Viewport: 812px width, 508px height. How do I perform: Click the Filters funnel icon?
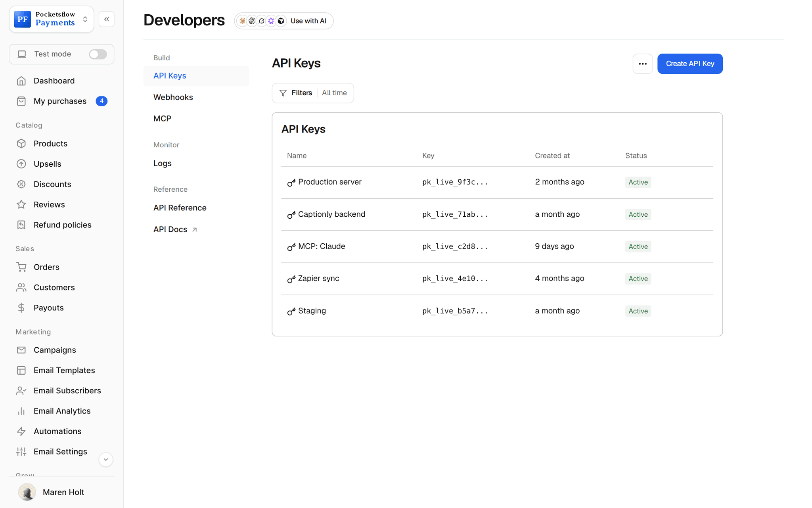283,93
